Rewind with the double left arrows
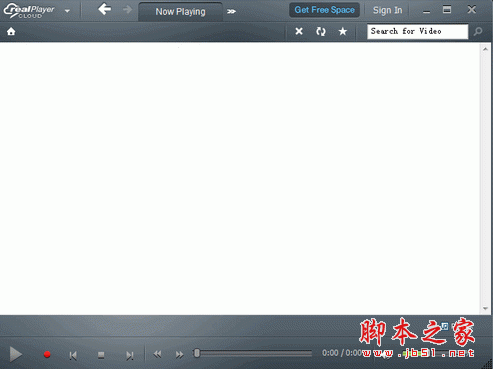 (x=157, y=354)
